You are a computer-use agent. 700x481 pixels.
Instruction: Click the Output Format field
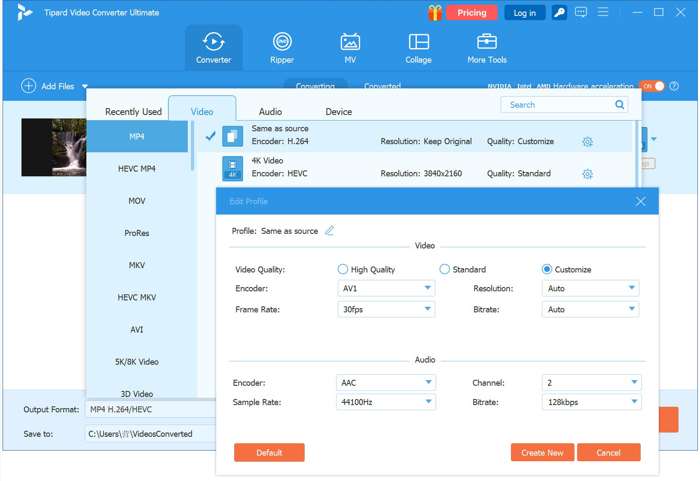[151, 409]
